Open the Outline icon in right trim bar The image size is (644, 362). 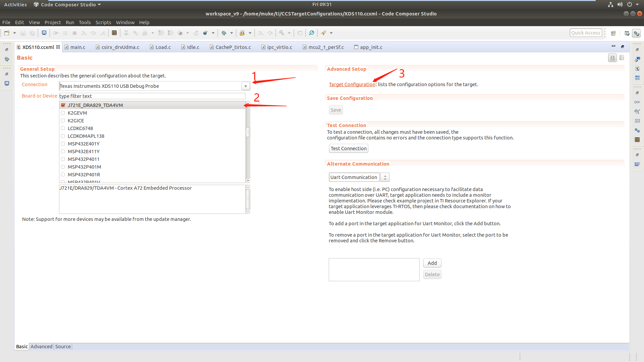637,78
